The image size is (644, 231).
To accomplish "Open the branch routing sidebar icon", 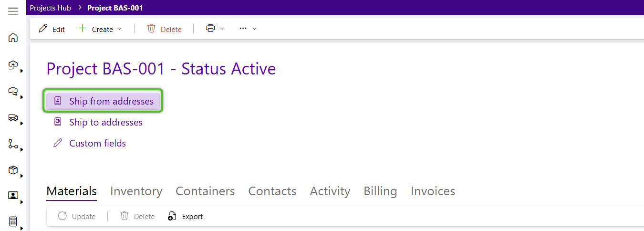I will tap(13, 144).
